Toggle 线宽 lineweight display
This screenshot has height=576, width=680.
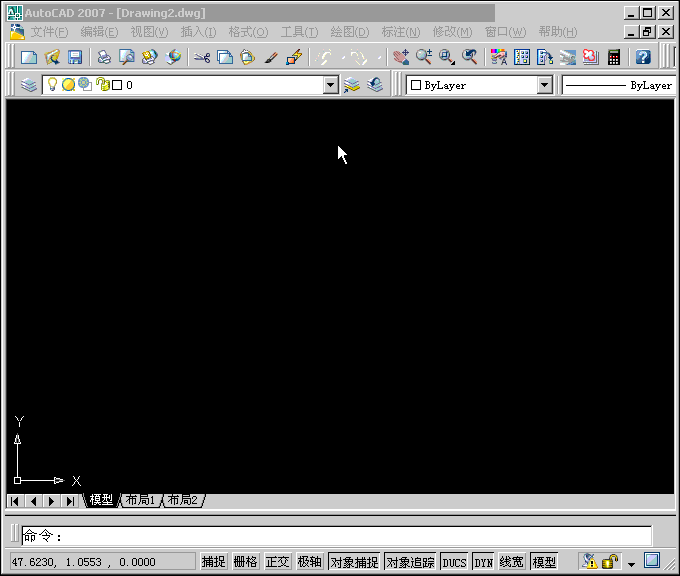click(512, 562)
